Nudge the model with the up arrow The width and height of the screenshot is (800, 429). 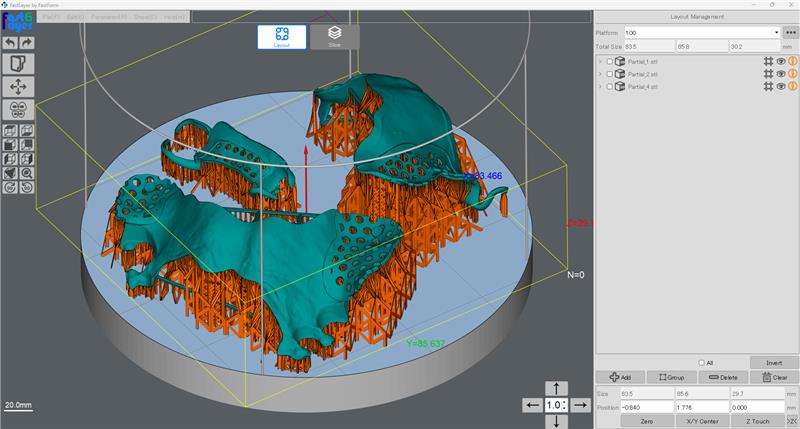click(x=558, y=388)
